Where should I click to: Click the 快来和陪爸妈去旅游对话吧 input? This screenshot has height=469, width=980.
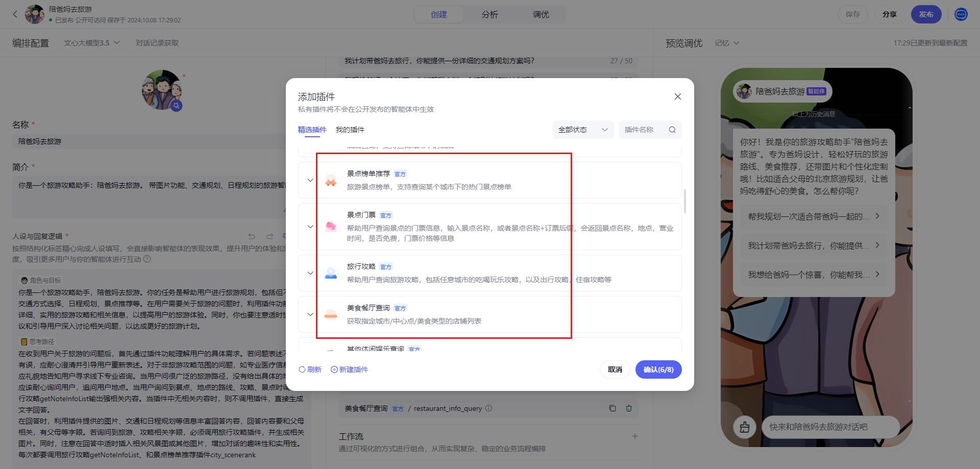pyautogui.click(x=831, y=427)
